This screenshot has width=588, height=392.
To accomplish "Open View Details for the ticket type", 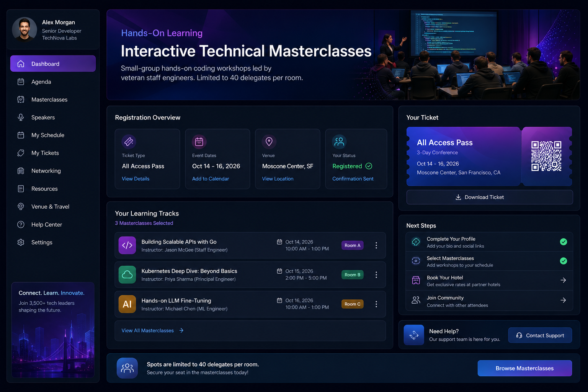I will [136, 179].
